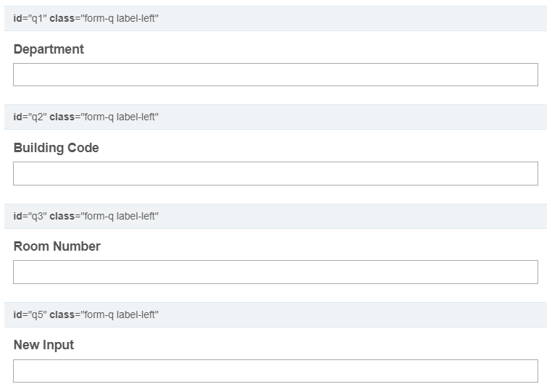Click empty area of the q5 header bar
This screenshot has width=552, height=392.
pyautogui.click(x=362, y=314)
